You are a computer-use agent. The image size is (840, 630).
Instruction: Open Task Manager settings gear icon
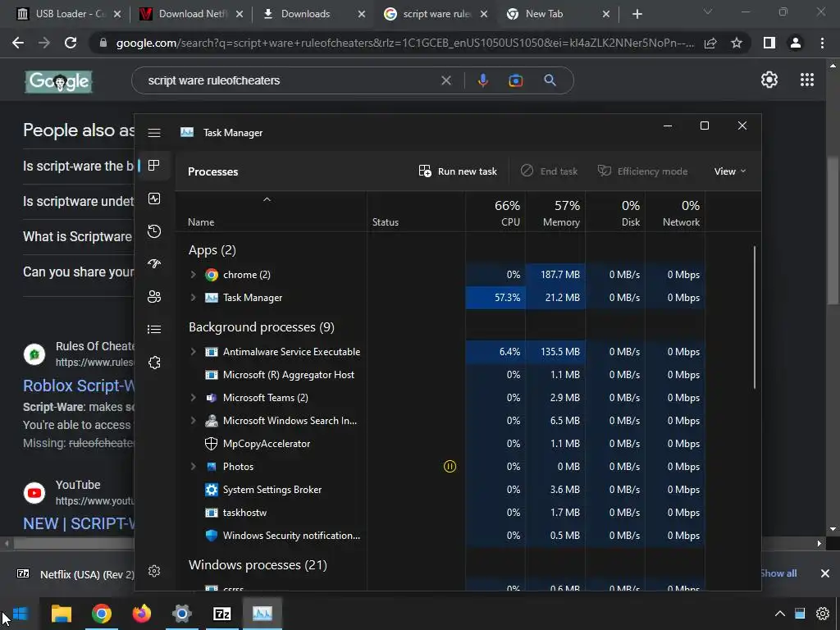pyautogui.click(x=154, y=571)
